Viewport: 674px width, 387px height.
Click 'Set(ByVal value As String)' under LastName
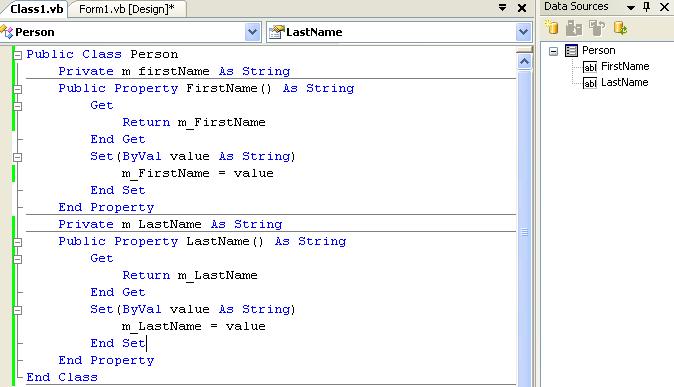pyautogui.click(x=193, y=309)
